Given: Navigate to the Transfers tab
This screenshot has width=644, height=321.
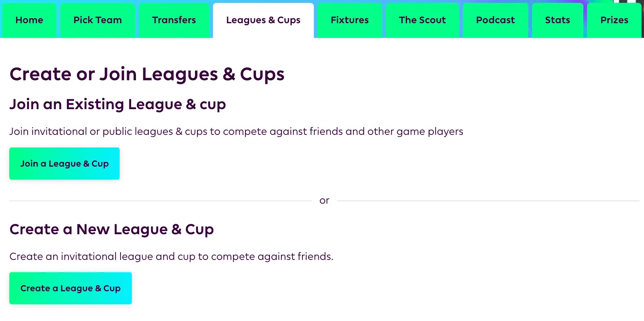Looking at the screenshot, I should click(x=174, y=20).
